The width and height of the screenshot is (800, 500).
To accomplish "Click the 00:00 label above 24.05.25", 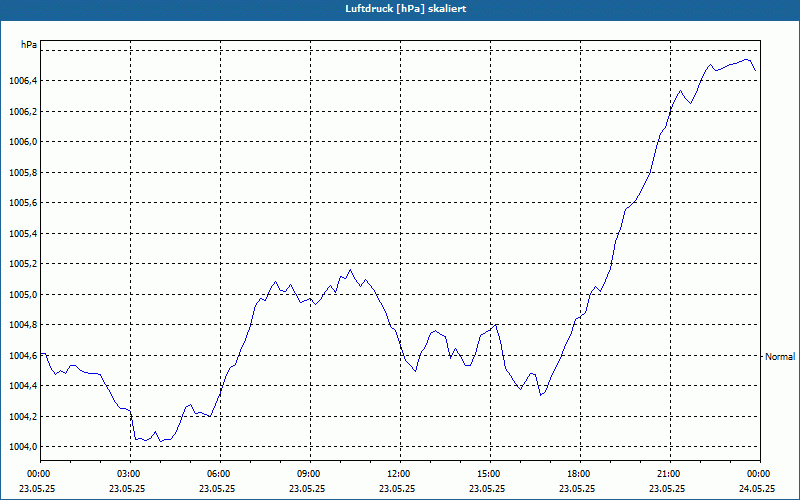I will pyautogui.click(x=760, y=474).
